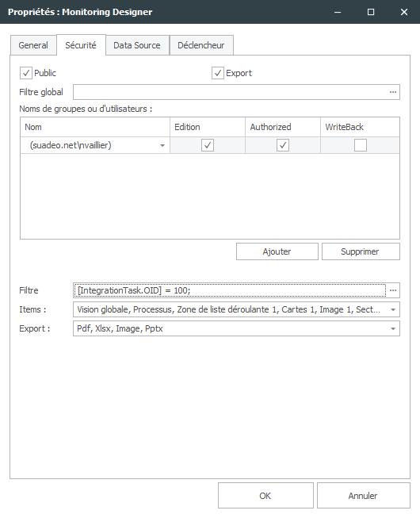Viewport: 420px width, 518px height.
Task: Open the Export formats dropdown
Action: 393,328
